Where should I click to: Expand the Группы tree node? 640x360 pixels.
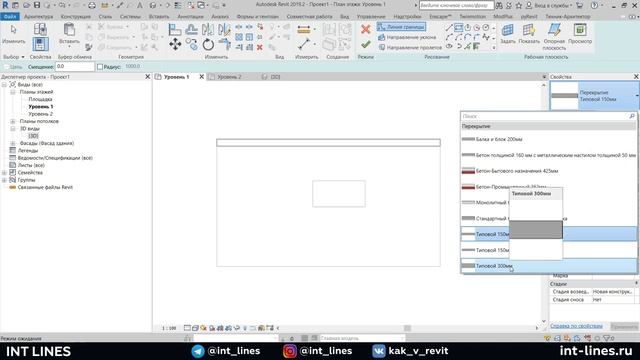click(4, 180)
